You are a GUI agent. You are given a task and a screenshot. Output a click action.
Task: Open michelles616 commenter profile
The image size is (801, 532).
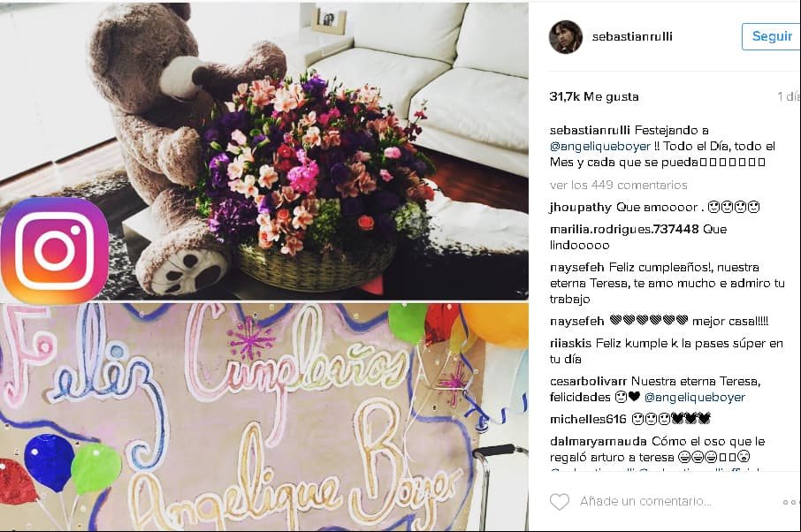[x=588, y=419]
